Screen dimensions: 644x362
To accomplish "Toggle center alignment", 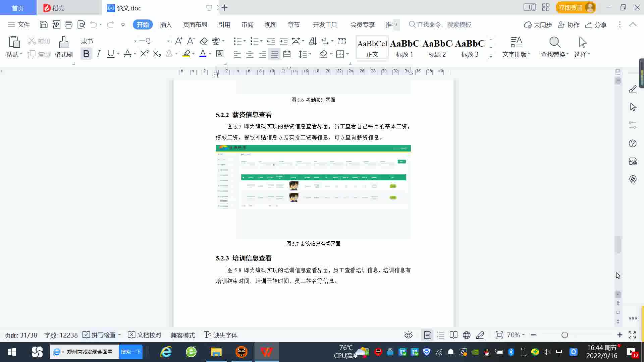I will click(250, 54).
